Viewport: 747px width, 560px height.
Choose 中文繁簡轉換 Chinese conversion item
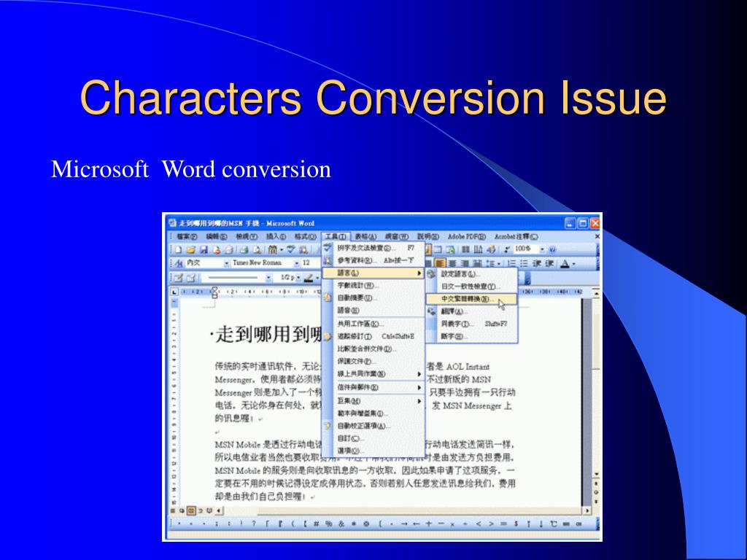(471, 299)
